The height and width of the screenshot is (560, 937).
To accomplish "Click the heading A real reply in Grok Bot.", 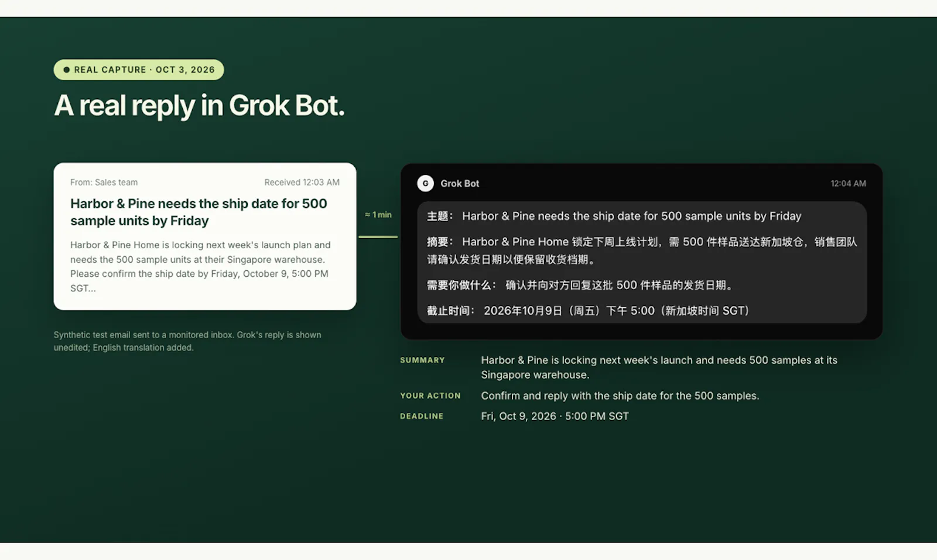I will pos(199,106).
